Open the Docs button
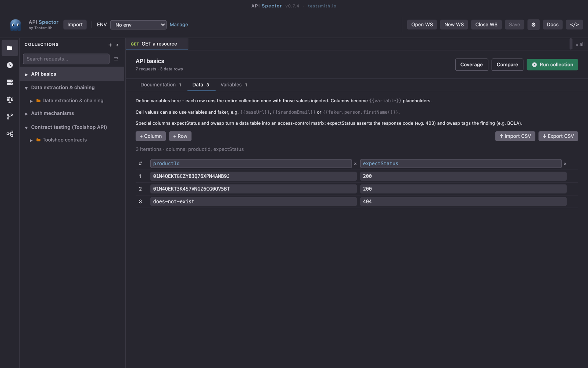Screen dimensions: 588x368 coord(552,25)
